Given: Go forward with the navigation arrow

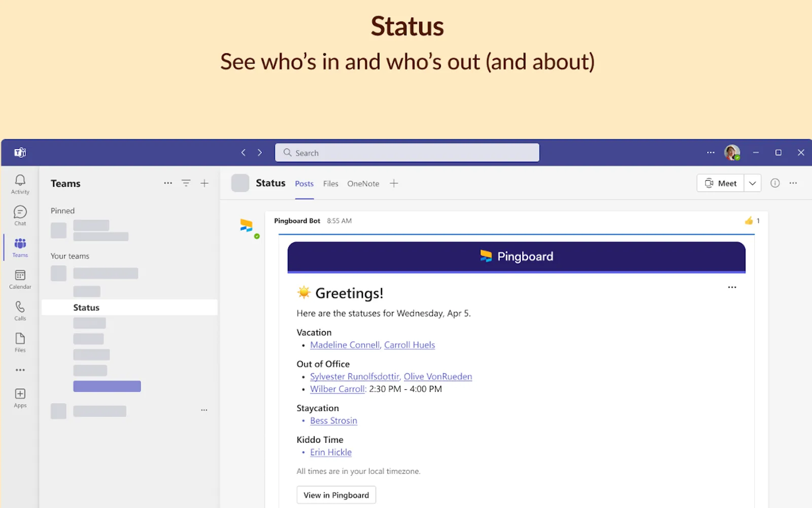Looking at the screenshot, I should 260,152.
